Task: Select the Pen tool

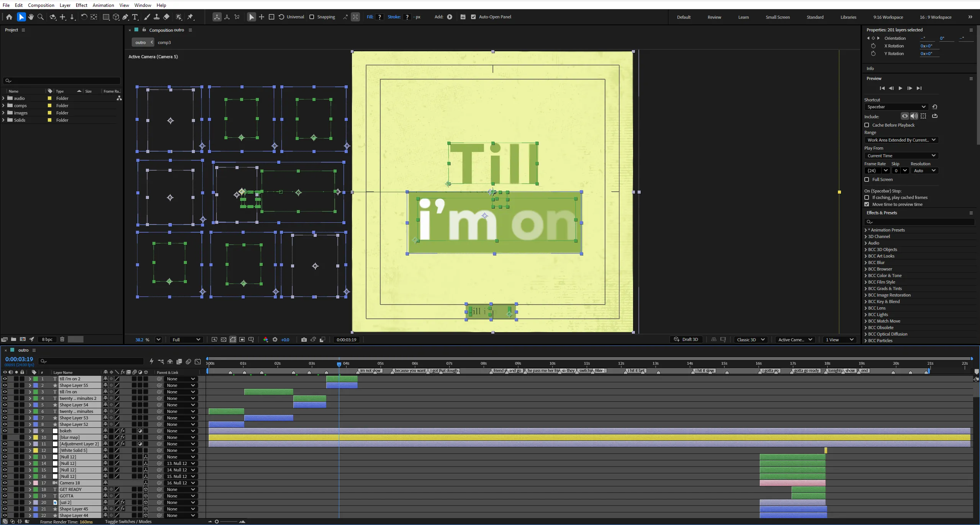Action: click(126, 17)
